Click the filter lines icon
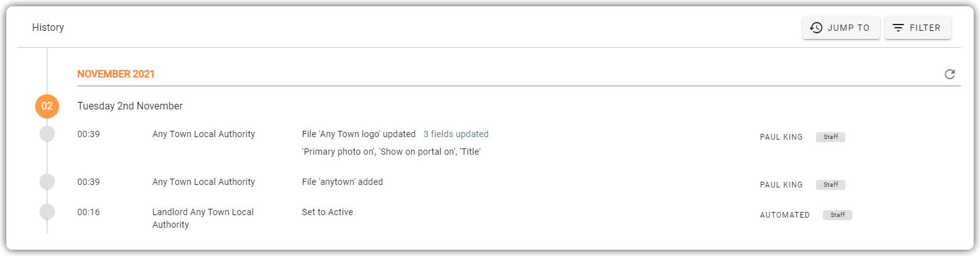Viewport: 980px width, 256px height. (898, 28)
